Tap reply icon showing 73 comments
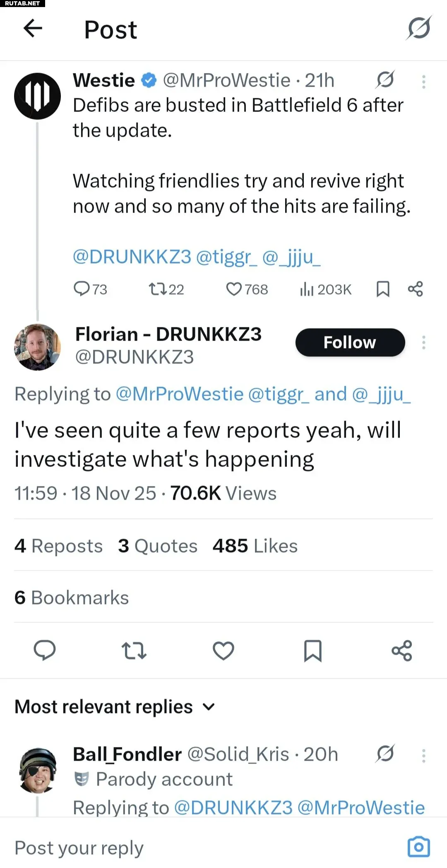The width and height of the screenshot is (447, 868). (x=82, y=289)
